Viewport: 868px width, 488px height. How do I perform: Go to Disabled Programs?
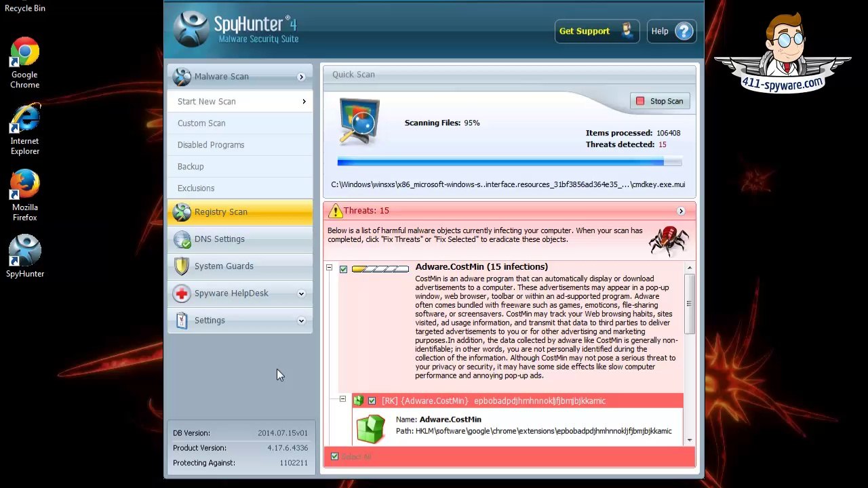240,145
